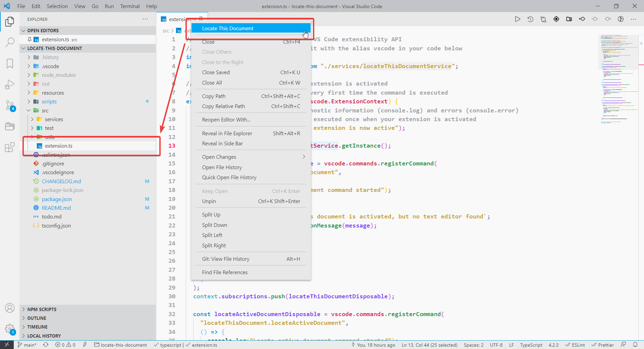Click Ln 13, Col 44 cursor position

tap(429, 345)
